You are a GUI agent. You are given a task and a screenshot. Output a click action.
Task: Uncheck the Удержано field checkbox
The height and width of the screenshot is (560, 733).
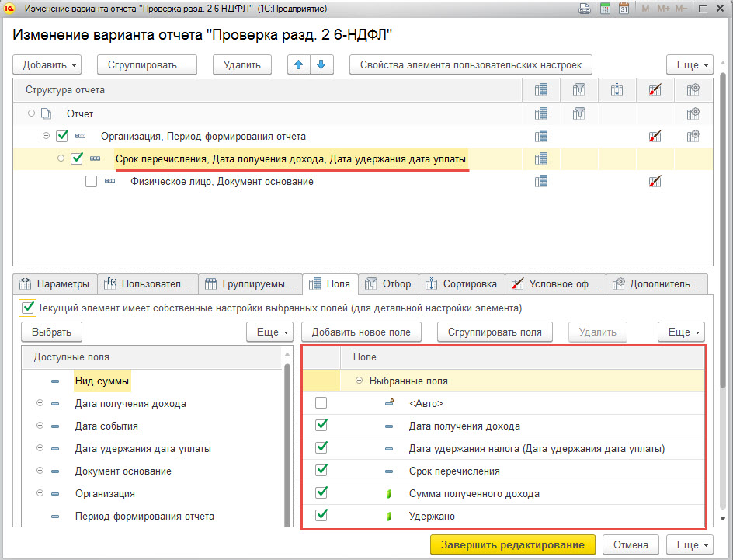(x=321, y=515)
